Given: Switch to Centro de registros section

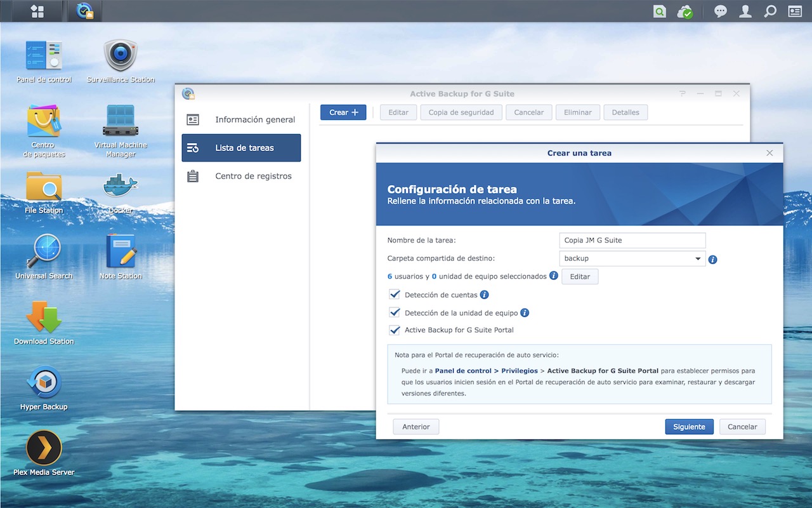Looking at the screenshot, I should pyautogui.click(x=241, y=176).
